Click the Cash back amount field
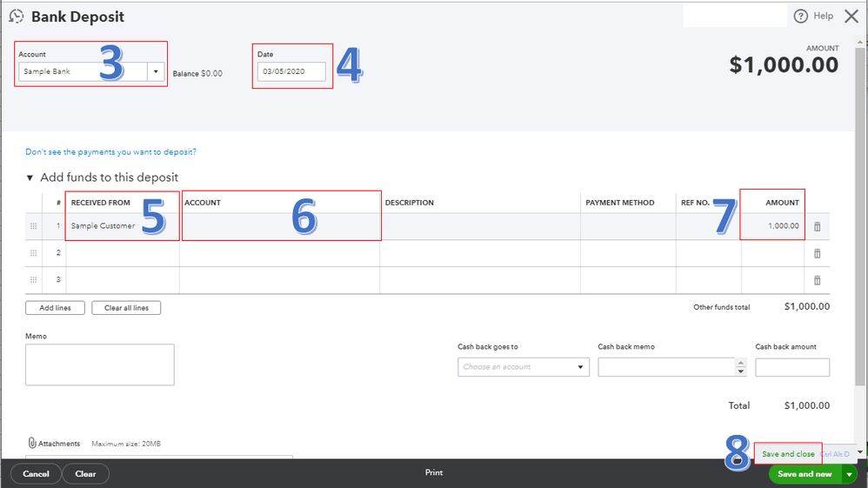The image size is (868, 488). 792,367
